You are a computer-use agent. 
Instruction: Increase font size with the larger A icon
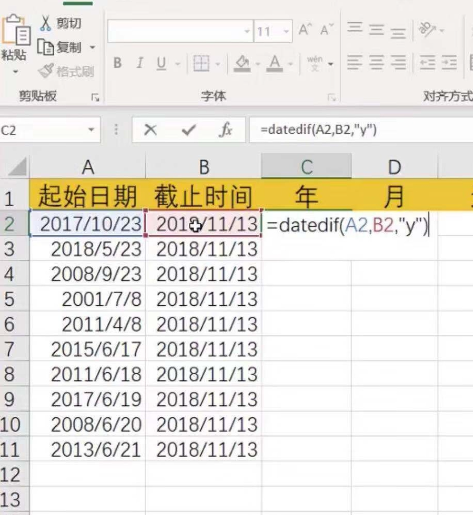coord(305,30)
